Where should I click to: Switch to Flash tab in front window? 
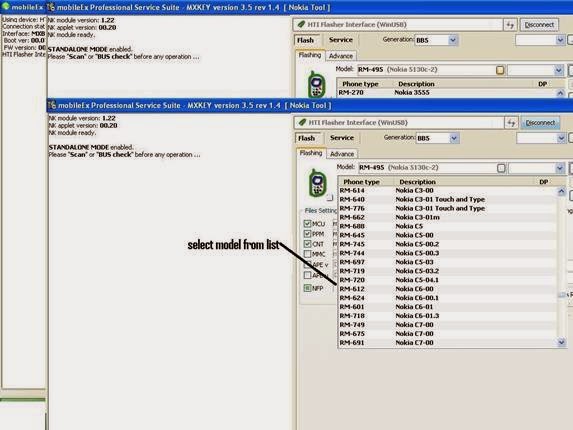[x=307, y=138]
